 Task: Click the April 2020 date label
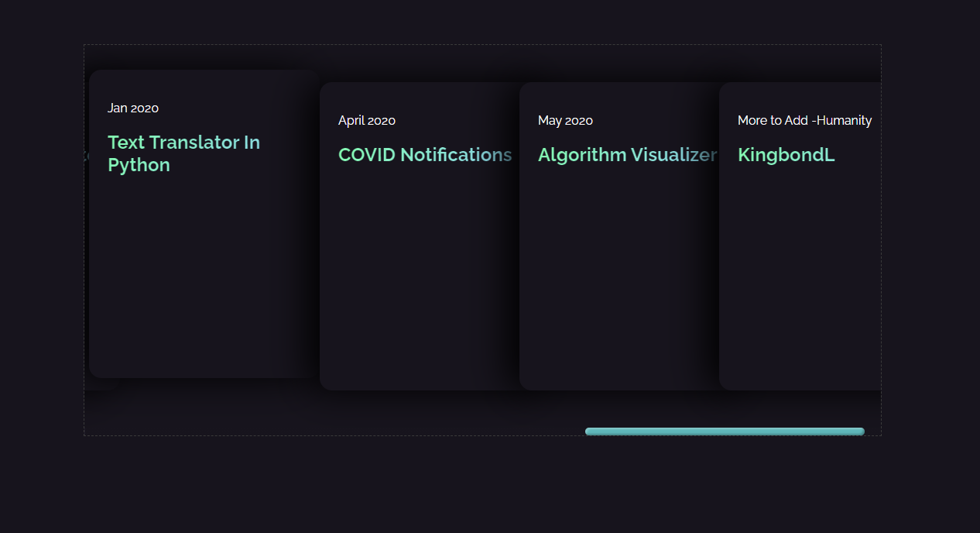click(367, 120)
